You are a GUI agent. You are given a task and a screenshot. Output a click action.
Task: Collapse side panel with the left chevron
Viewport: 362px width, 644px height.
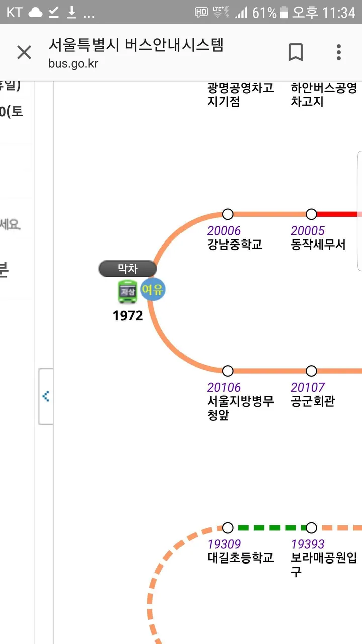(x=46, y=396)
